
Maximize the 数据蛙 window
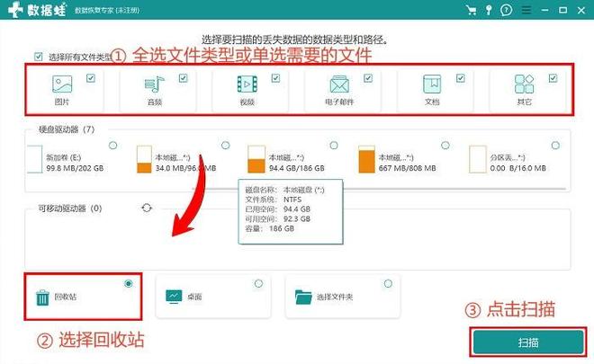(x=562, y=10)
